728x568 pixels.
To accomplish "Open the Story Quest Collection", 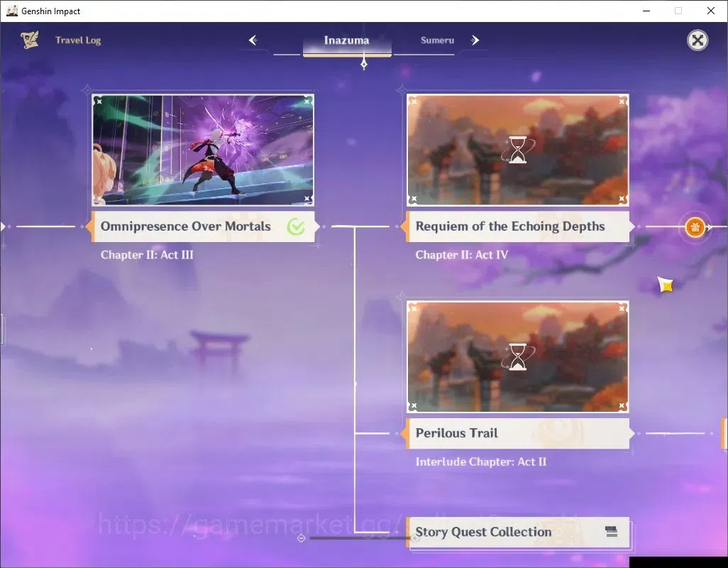I will click(518, 532).
